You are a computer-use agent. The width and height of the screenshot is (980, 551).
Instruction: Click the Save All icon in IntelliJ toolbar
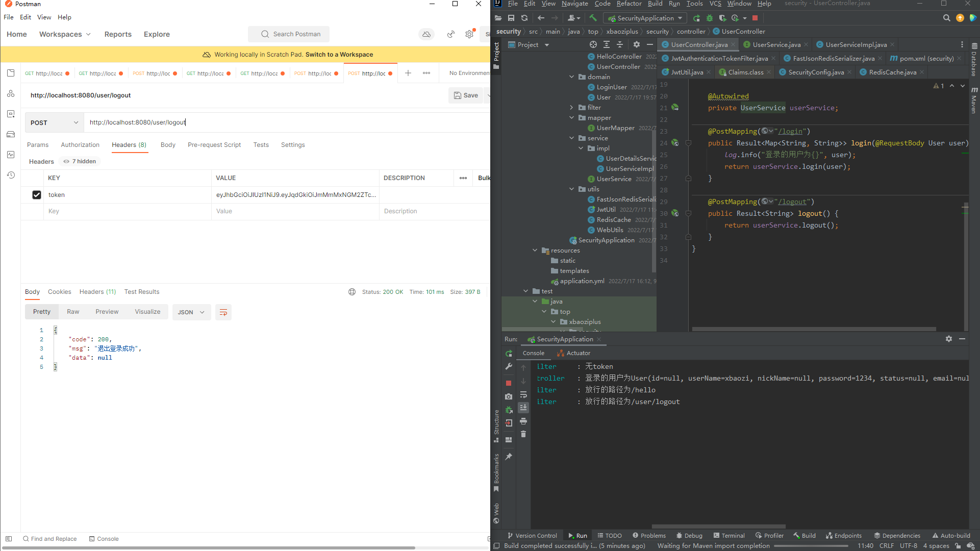click(x=511, y=18)
